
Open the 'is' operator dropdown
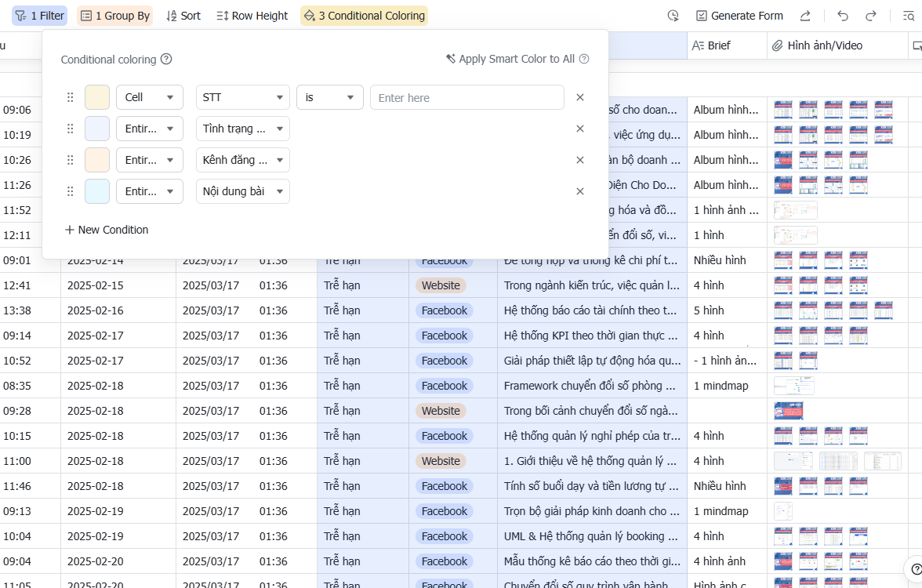(330, 97)
